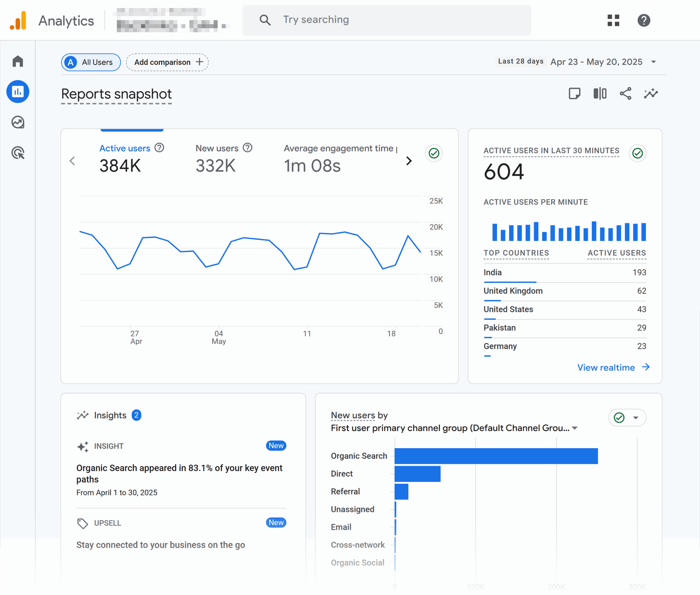This screenshot has width=700, height=595.
Task: Open the Home icon in sidebar
Action: point(18,61)
